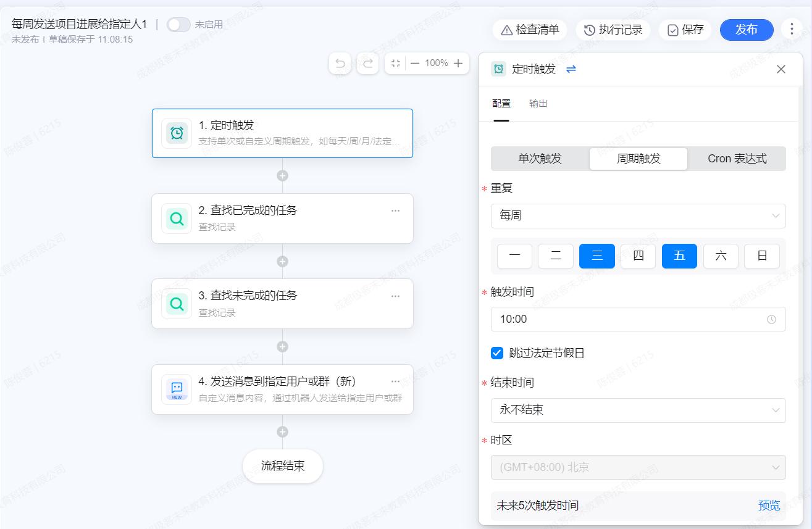Toggle weekday 三 in the repeat days

click(x=596, y=256)
